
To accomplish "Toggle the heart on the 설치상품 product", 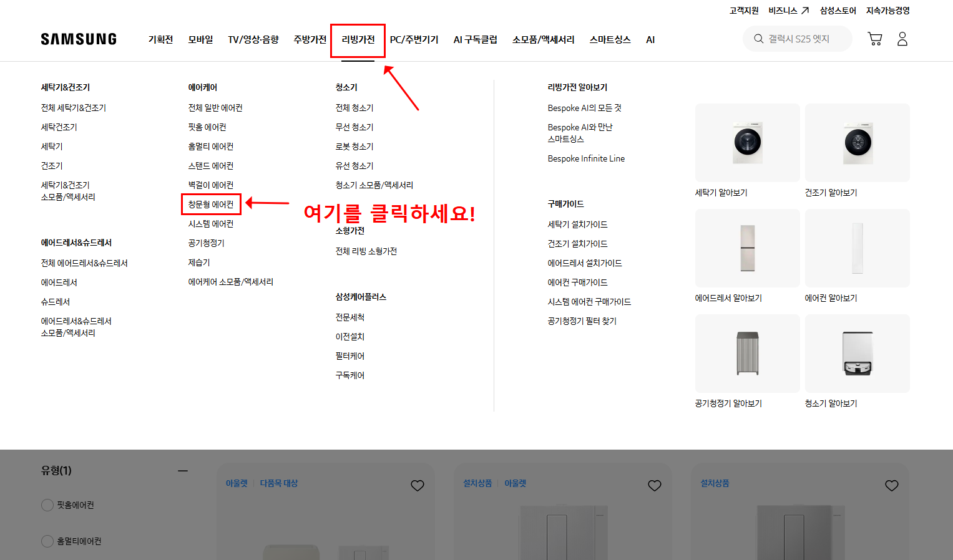I will click(891, 485).
